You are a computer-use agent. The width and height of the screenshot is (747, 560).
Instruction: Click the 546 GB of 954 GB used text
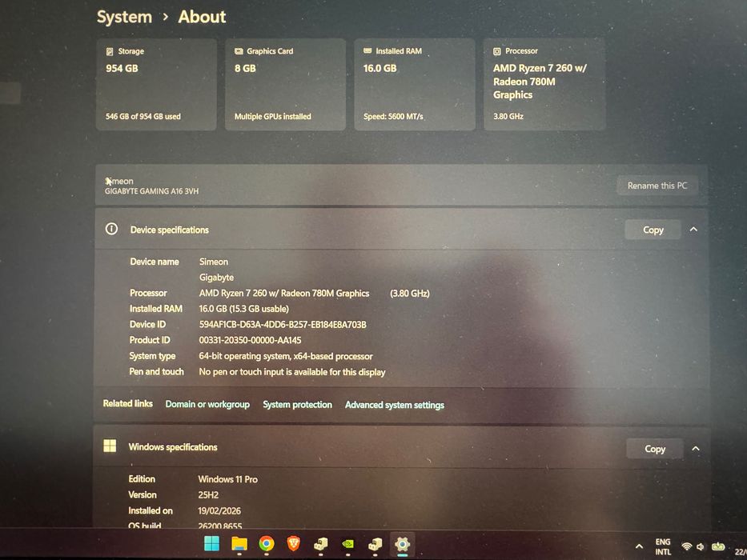[x=143, y=116]
